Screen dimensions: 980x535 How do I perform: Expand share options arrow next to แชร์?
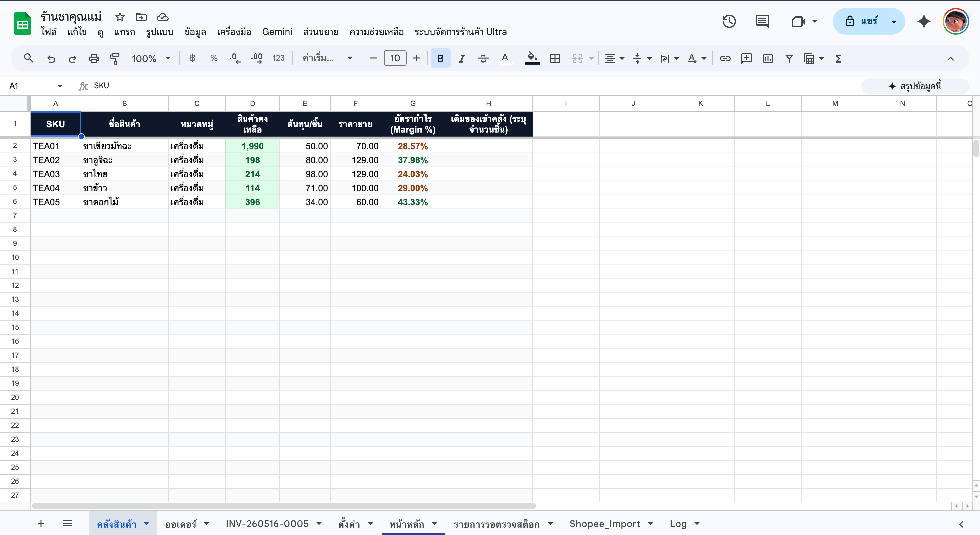(894, 21)
